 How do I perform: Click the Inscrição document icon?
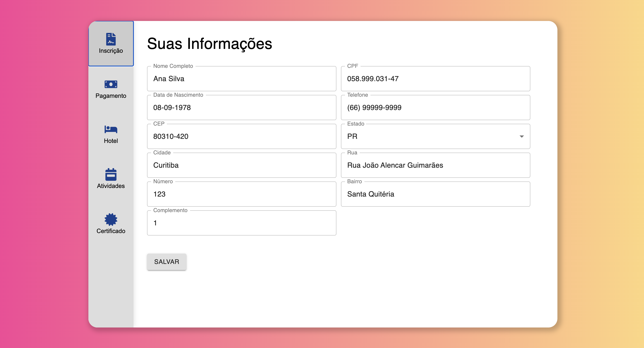coord(111,39)
